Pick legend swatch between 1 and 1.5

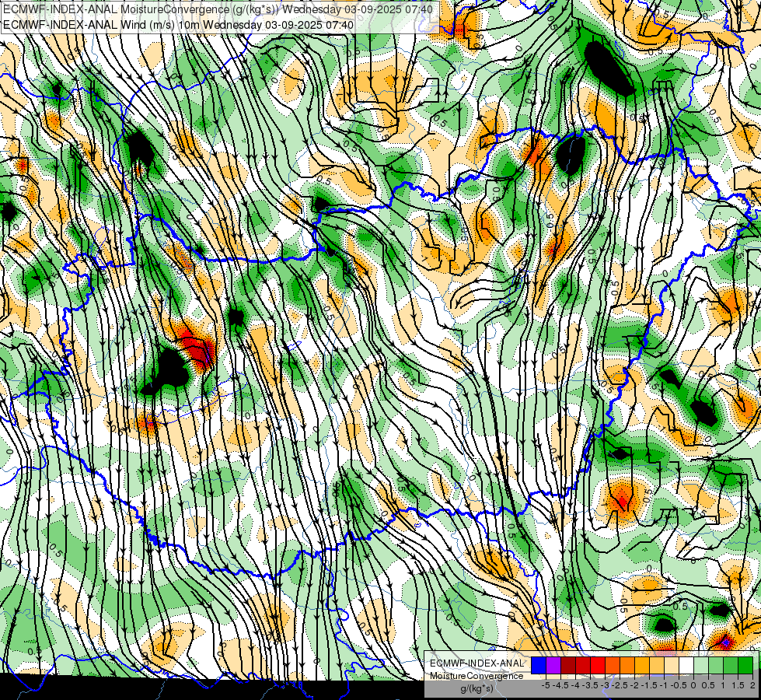pos(731,665)
